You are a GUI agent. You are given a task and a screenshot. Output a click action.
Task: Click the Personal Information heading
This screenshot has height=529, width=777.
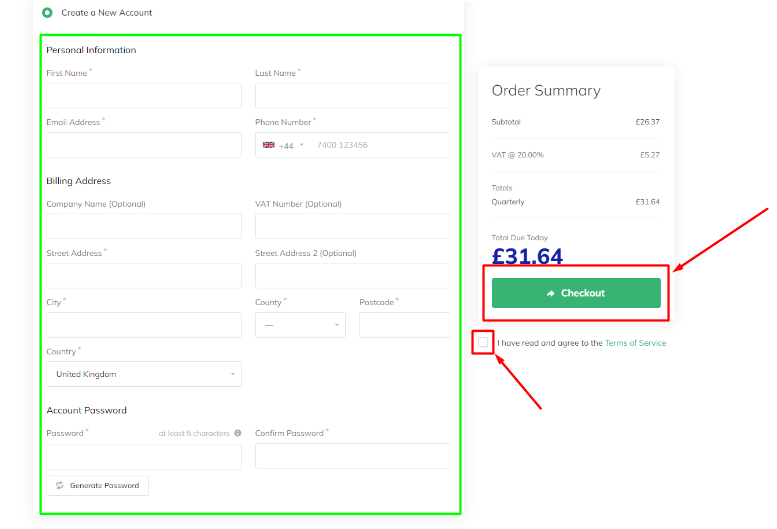tap(91, 50)
